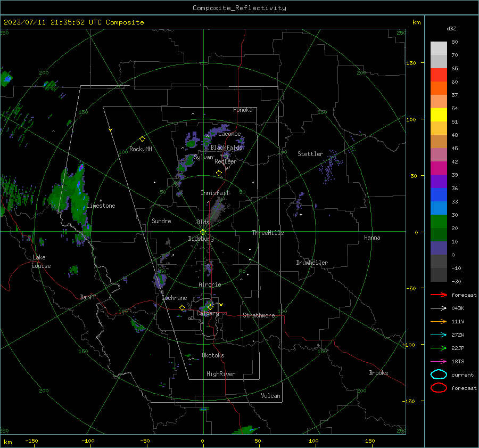Click the red forecast ellipse legend icon

click(439, 388)
